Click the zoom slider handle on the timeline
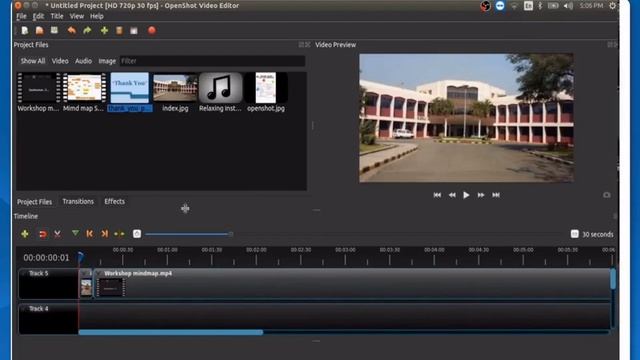Viewport: 640px width, 360px height. (x=231, y=234)
